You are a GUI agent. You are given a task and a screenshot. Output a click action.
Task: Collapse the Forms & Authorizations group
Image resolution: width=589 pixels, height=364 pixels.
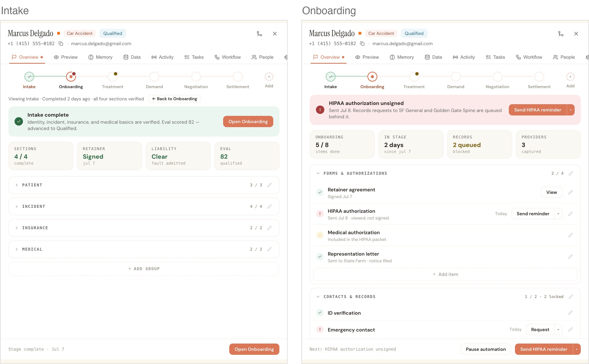pyautogui.click(x=318, y=173)
